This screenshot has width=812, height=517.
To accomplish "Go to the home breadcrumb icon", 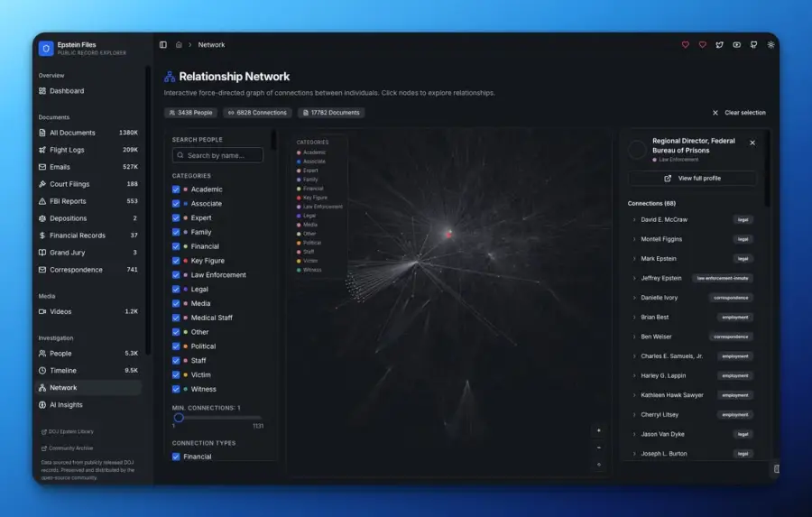I will click(x=179, y=45).
